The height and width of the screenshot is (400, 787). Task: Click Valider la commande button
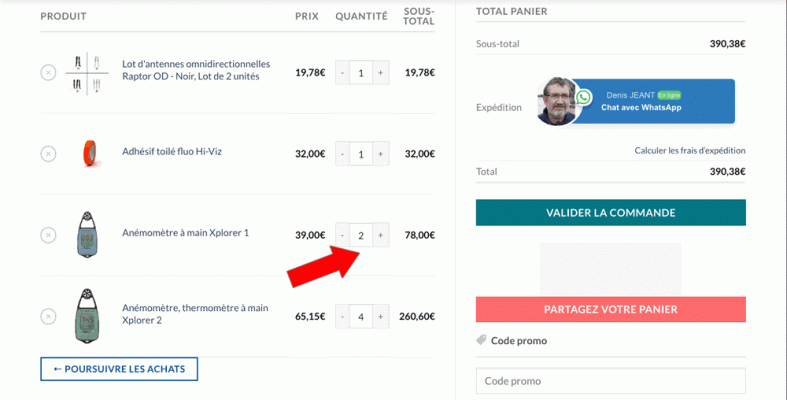pos(610,212)
